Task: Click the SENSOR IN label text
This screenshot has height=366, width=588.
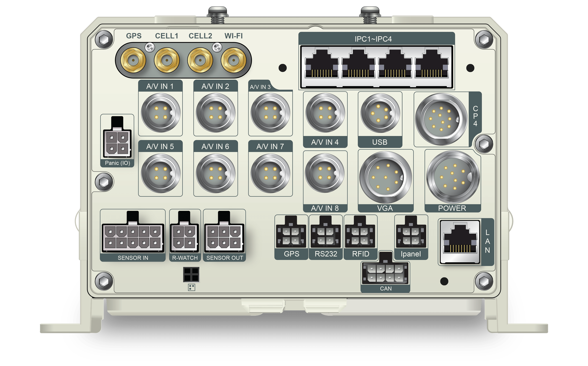Action: (x=133, y=258)
